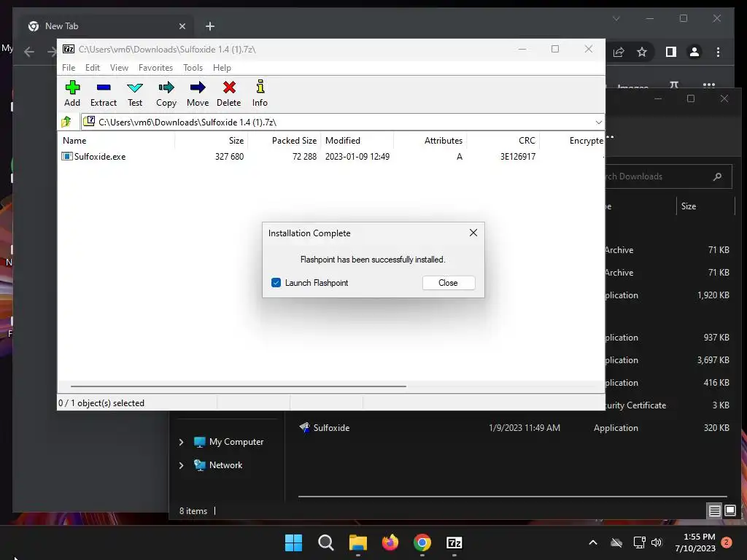Expand Network in Explorer tree
Screen dimensions: 747x560
coord(181,465)
